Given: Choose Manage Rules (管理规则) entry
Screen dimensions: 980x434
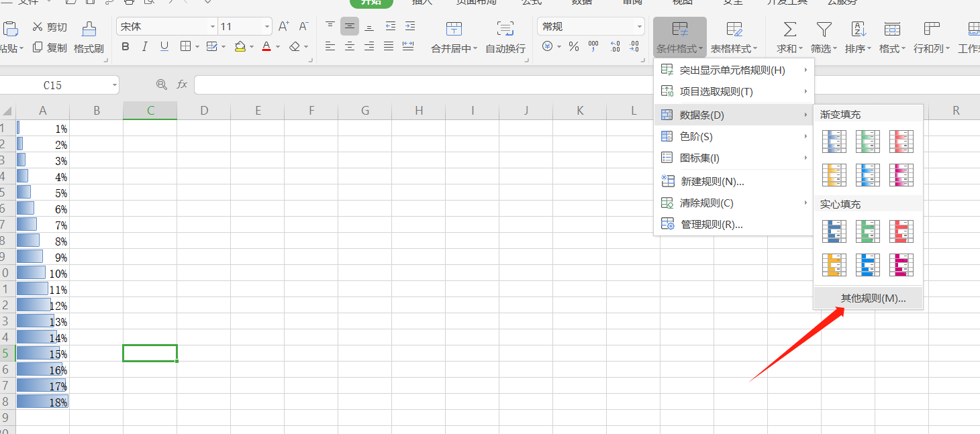Looking at the screenshot, I should 711,225.
